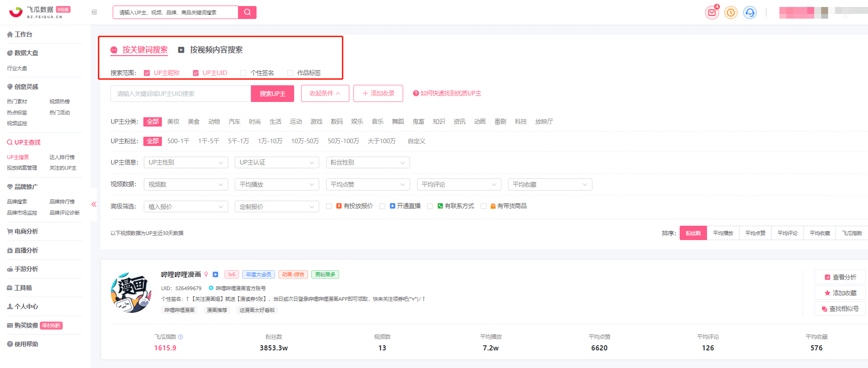Click the 飞瓜指数 info question icon
The image size is (868, 368).
pyautogui.click(x=180, y=337)
